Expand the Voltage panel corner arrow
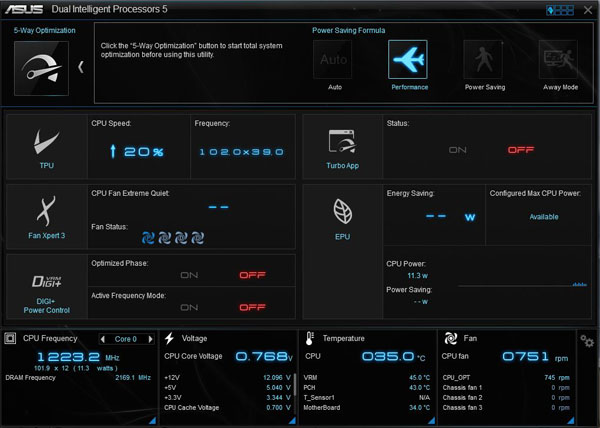Viewport: 600px width, 428px height. [292, 421]
